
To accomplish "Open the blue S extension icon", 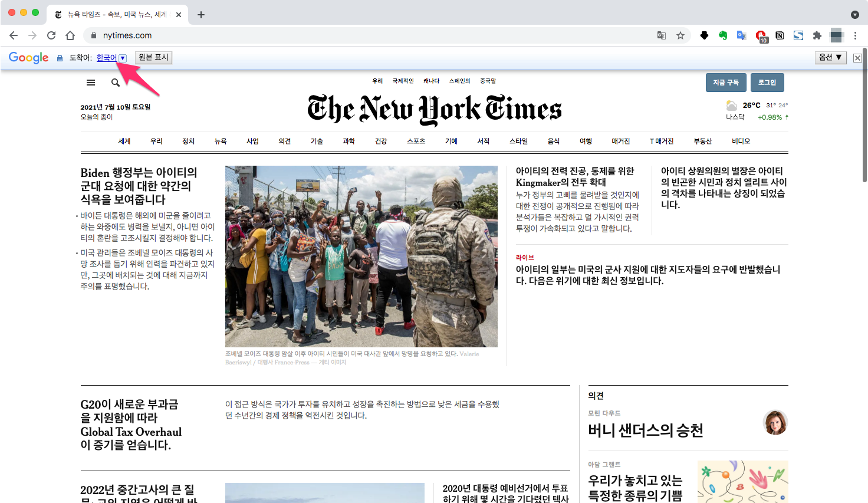I will (x=798, y=35).
